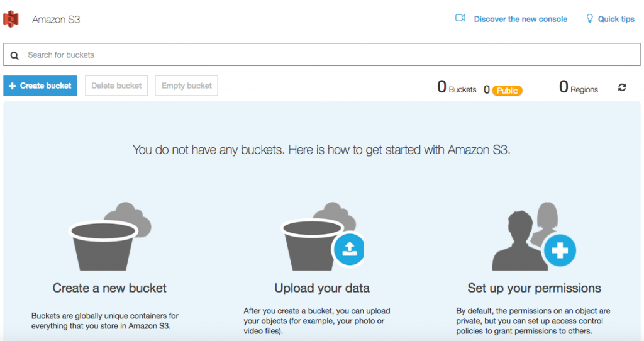Click the search magnifier icon
Viewport: 644px width, 341px height.
click(x=15, y=55)
